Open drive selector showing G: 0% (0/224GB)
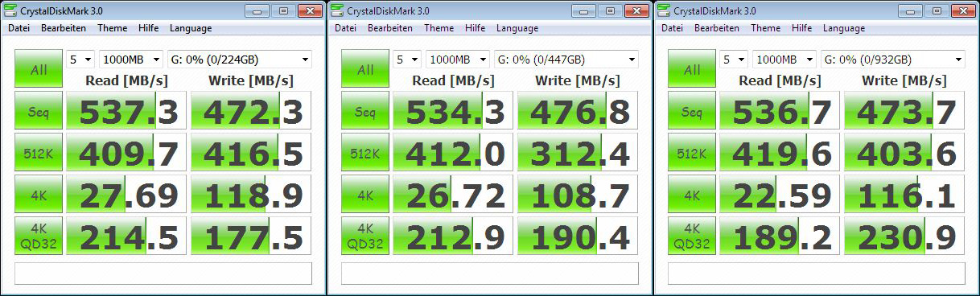This screenshot has height=296, width=980. pos(238,60)
